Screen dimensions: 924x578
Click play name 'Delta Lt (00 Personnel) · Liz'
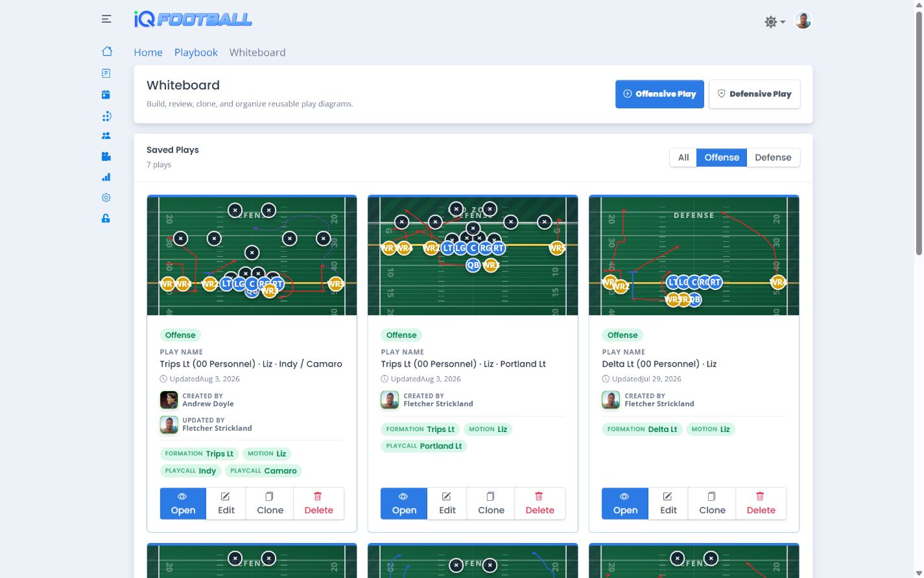659,364
